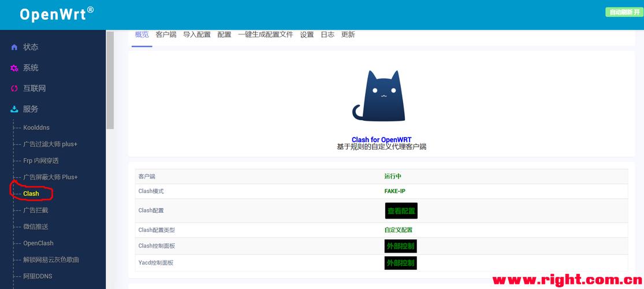Click the Yacd控制面板 row label

(156, 262)
